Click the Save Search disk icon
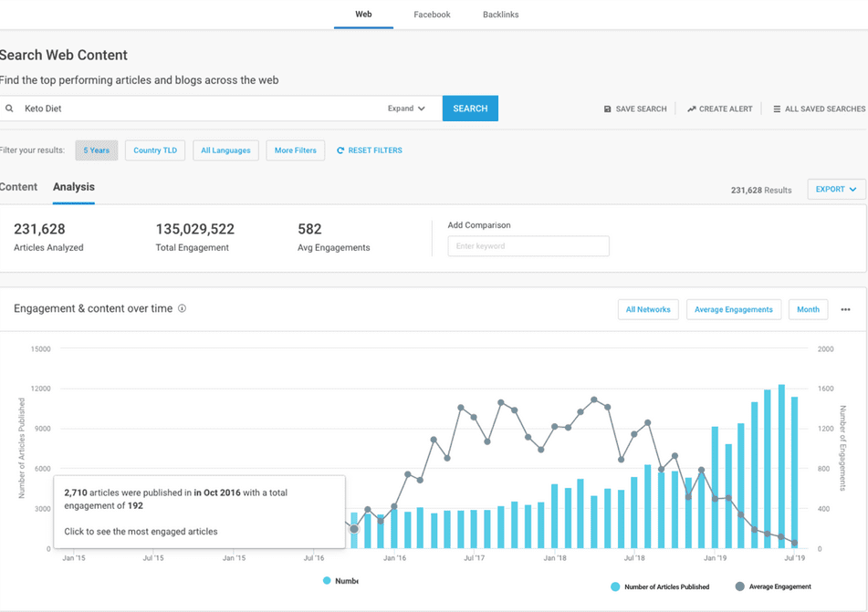The height and width of the screenshot is (612, 868). tap(608, 109)
